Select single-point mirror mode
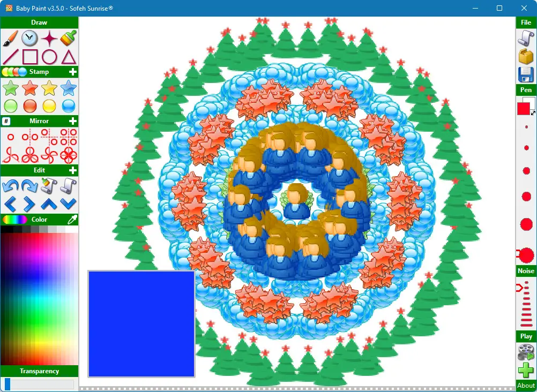This screenshot has height=392, width=537. pyautogui.click(x=11, y=137)
